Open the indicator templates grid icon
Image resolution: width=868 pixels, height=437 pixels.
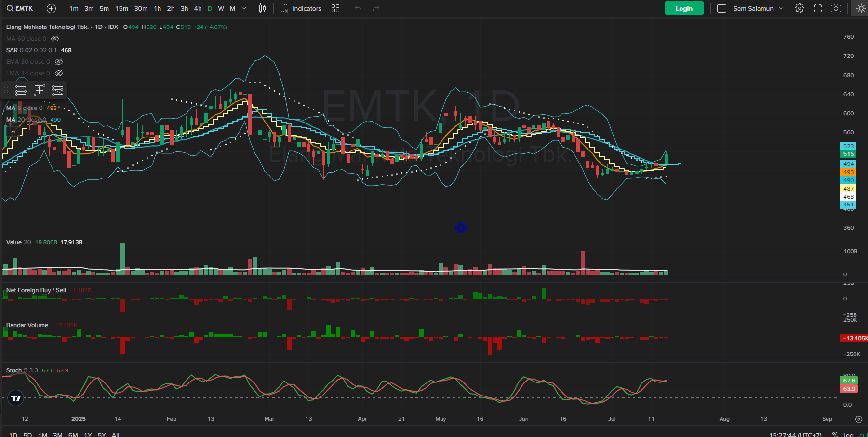tap(335, 8)
